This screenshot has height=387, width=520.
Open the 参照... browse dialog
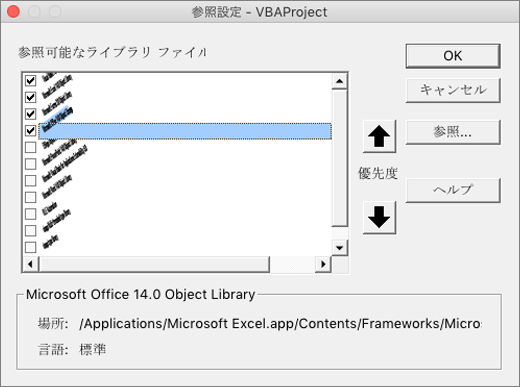[453, 132]
